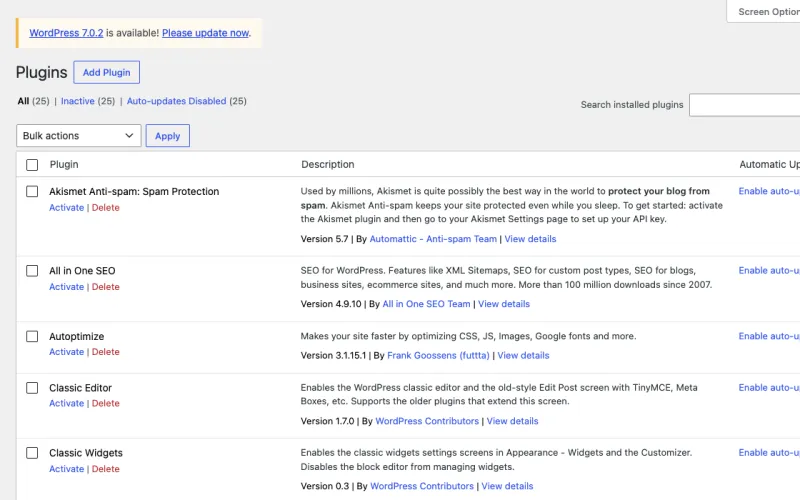Enable auto-updates for Autoptimize
Image resolution: width=800 pixels, height=500 pixels.
tap(769, 336)
